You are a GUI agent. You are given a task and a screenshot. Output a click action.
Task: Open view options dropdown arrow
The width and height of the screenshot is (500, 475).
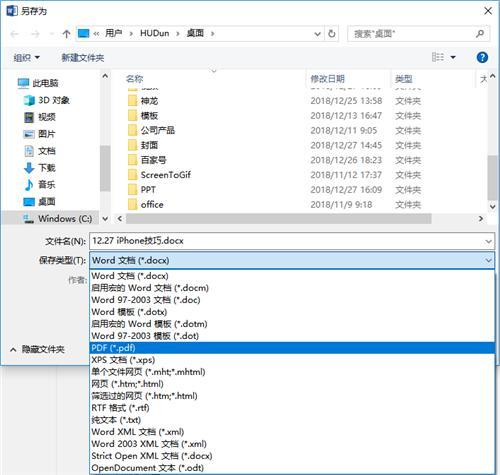(x=453, y=57)
